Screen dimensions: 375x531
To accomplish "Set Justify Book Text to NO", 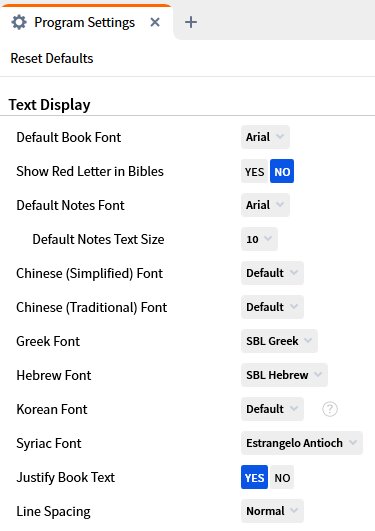I will [282, 477].
